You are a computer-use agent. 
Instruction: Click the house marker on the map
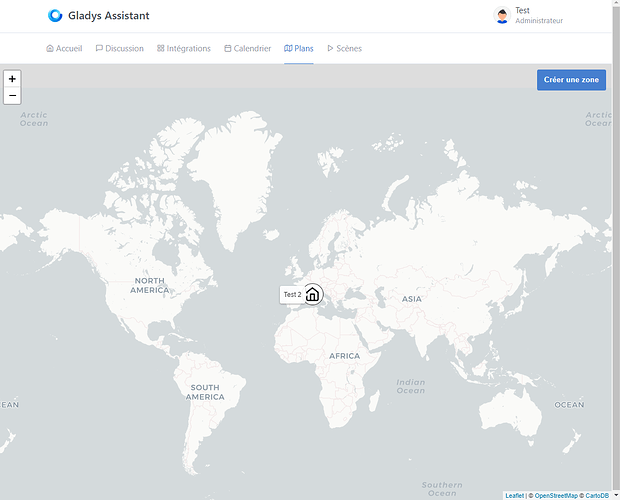[312, 294]
